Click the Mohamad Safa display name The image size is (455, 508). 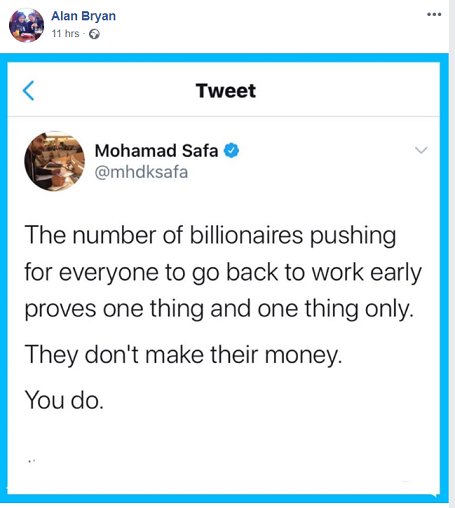click(x=156, y=151)
